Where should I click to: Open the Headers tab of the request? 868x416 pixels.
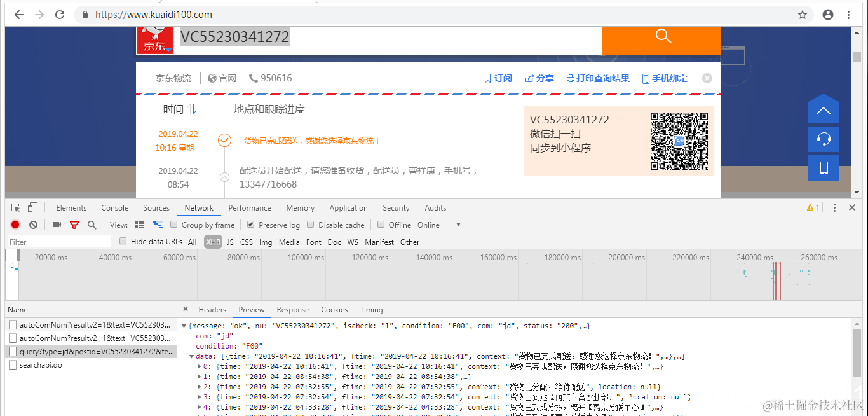212,310
